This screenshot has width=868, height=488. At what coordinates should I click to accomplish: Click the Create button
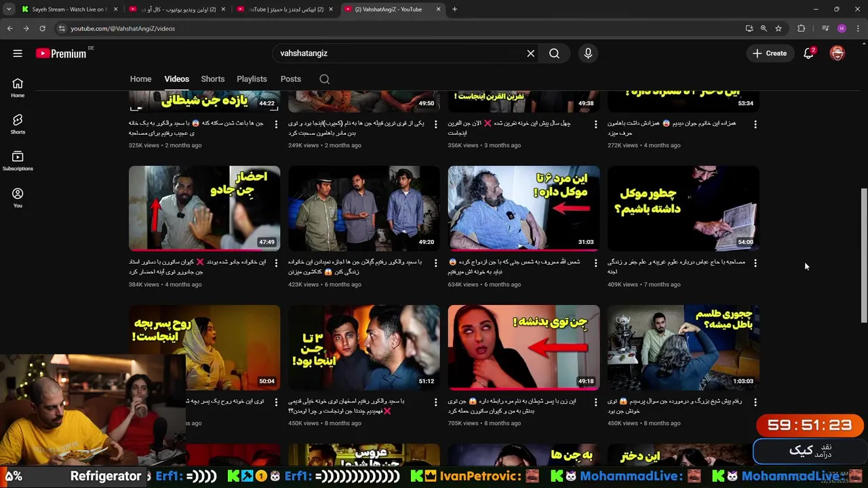tap(770, 54)
